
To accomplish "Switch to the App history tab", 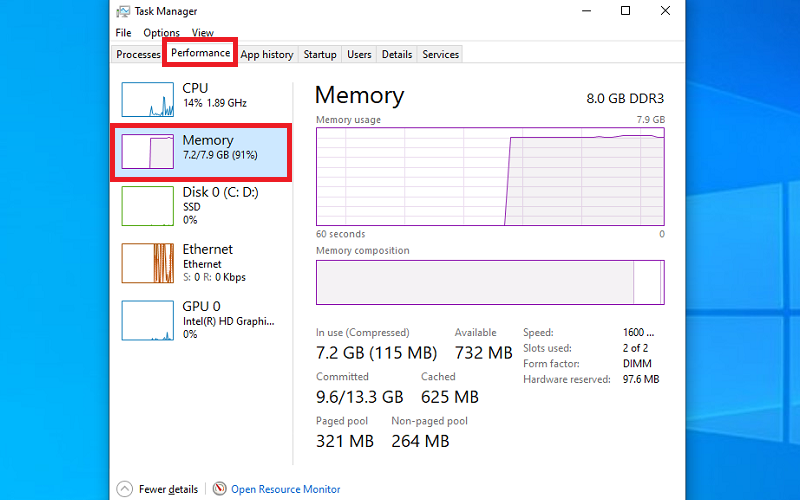I will [267, 55].
